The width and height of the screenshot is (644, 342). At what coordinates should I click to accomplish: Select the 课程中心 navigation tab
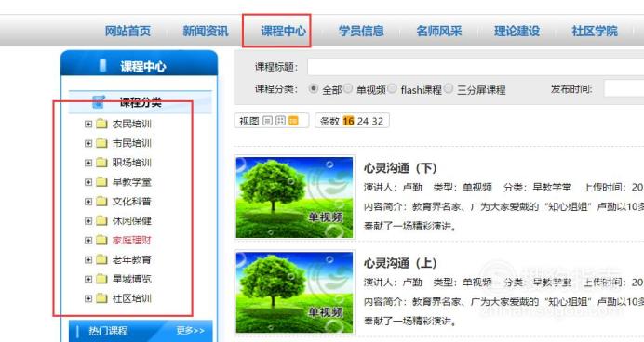283,32
